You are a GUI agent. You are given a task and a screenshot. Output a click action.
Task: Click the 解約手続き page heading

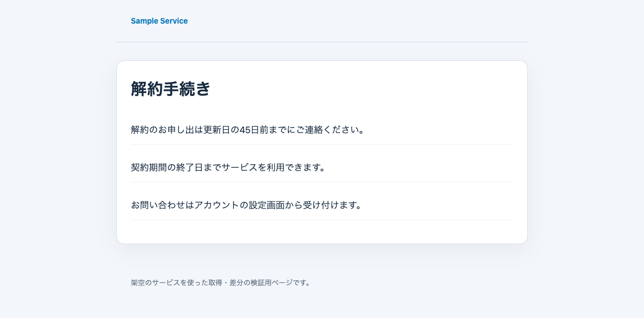(x=171, y=89)
